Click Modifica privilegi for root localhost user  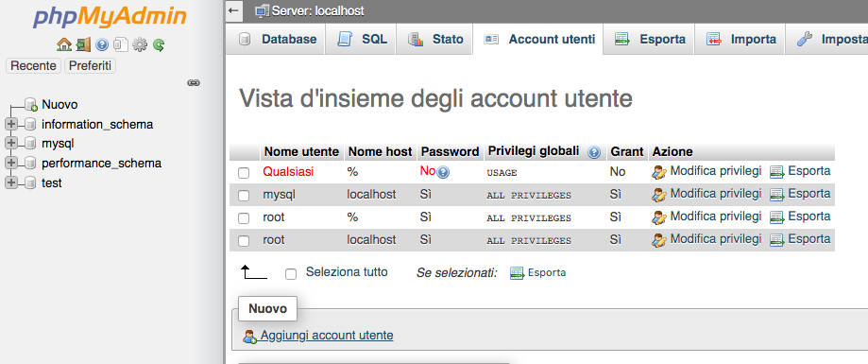coord(716,239)
